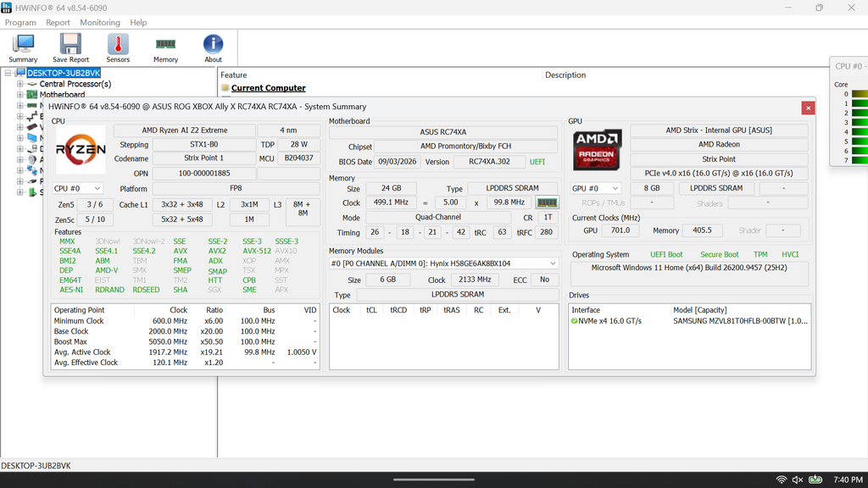868x488 pixels.
Task: Click the HWiNFO app icon in title bar
Action: (x=6, y=8)
